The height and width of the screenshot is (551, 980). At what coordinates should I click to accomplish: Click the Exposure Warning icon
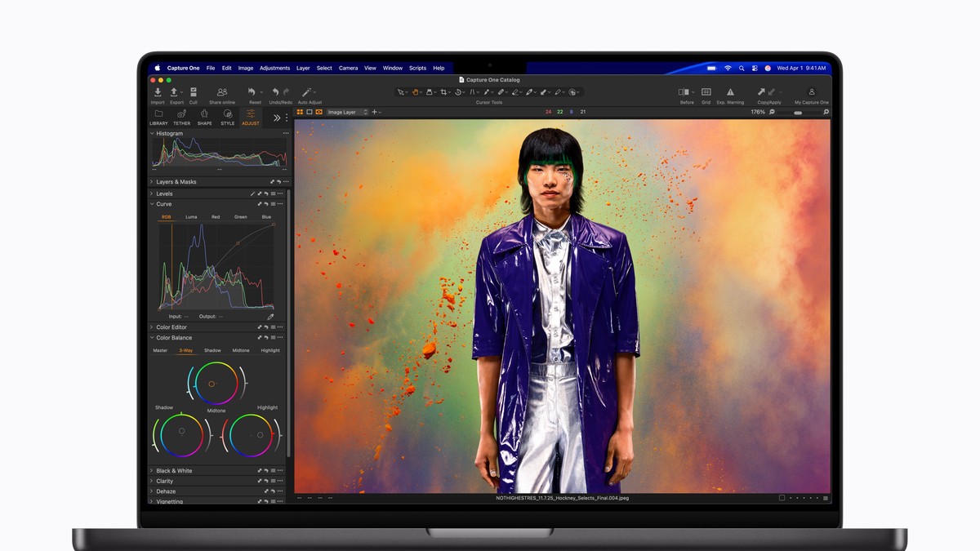(x=731, y=91)
